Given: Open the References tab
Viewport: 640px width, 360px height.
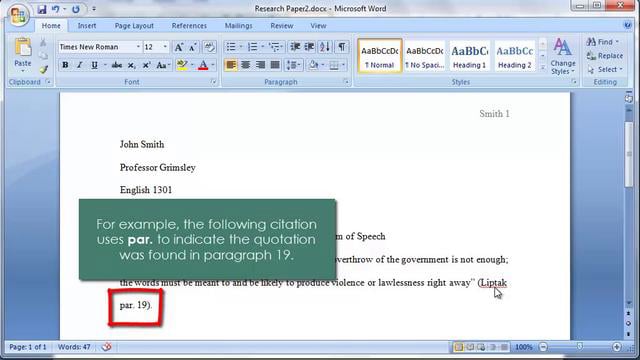Looking at the screenshot, I should tap(189, 26).
